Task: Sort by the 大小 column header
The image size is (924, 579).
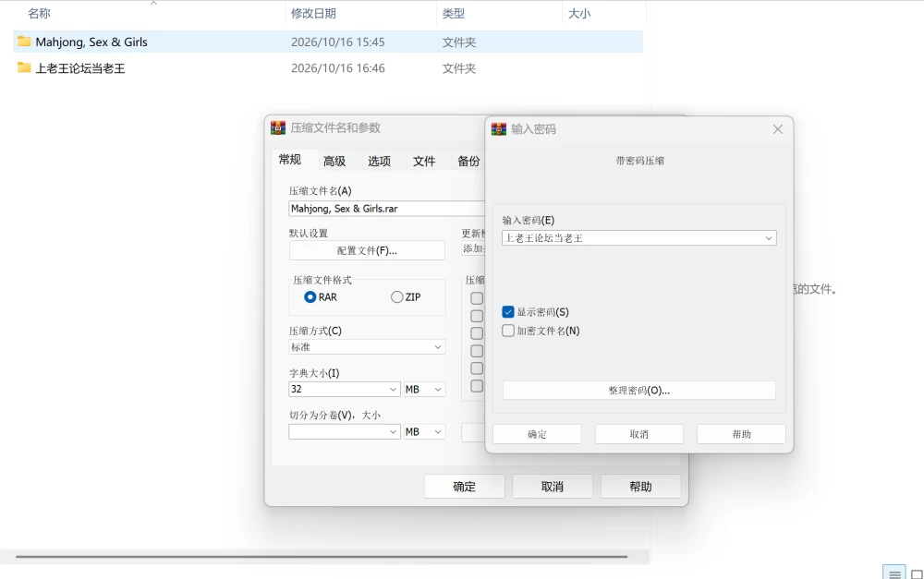Action: click(x=579, y=13)
